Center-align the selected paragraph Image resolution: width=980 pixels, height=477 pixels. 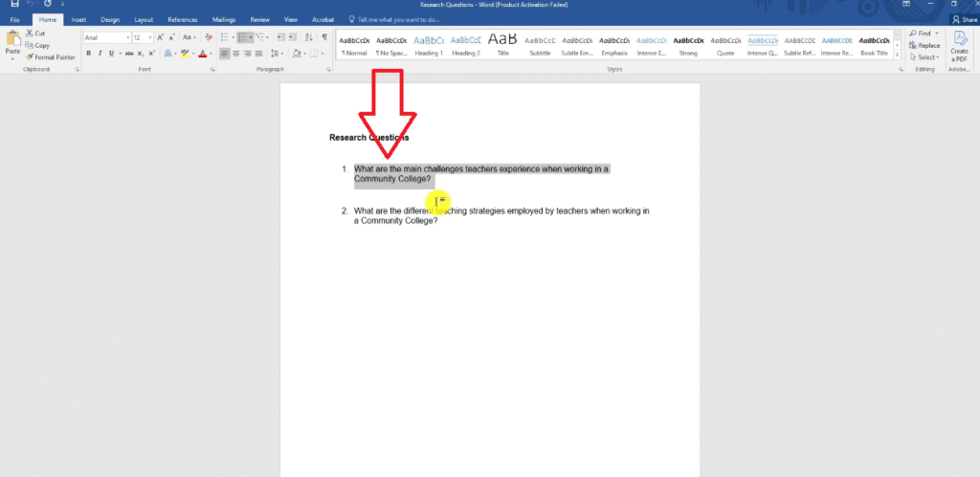(x=237, y=54)
